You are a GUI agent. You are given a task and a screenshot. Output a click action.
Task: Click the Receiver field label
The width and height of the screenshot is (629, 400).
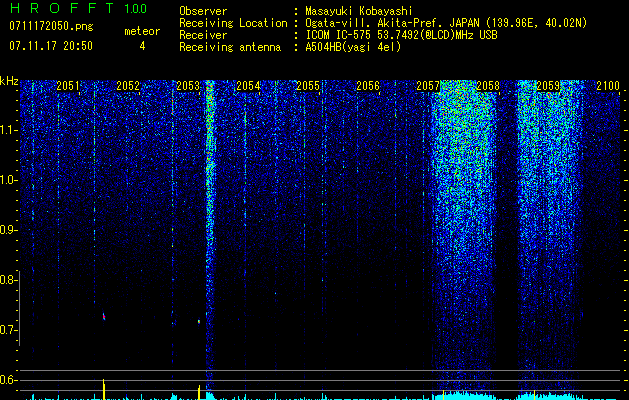pyautogui.click(x=203, y=35)
